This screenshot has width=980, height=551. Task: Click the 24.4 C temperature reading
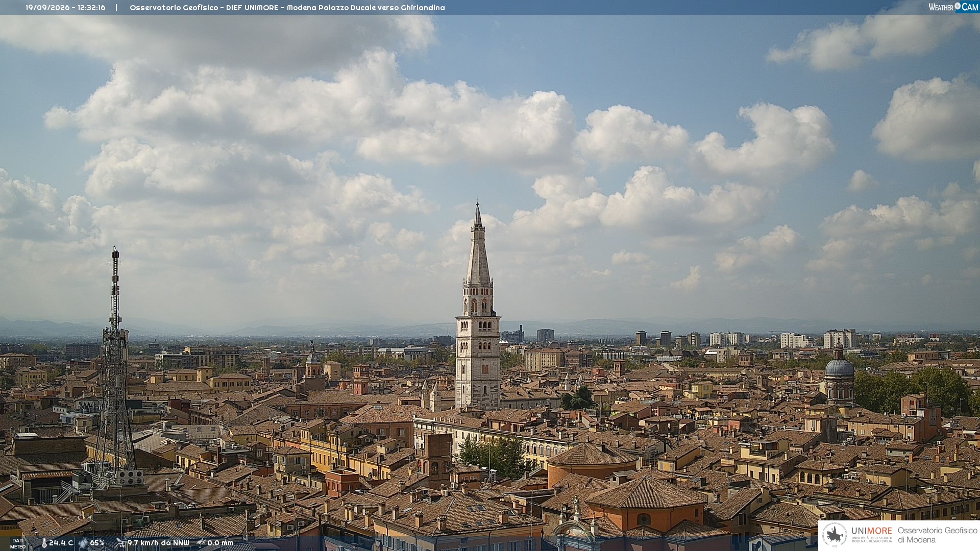coord(61,543)
